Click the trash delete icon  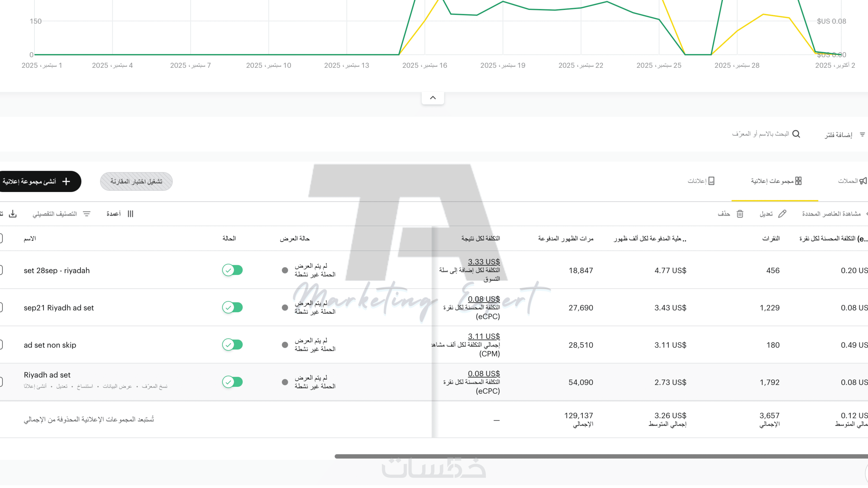740,214
